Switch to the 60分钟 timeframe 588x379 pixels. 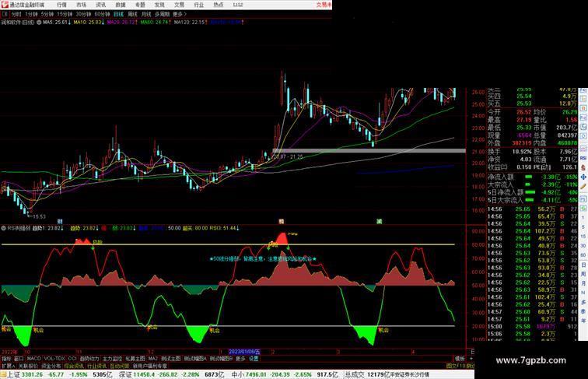[102, 14]
